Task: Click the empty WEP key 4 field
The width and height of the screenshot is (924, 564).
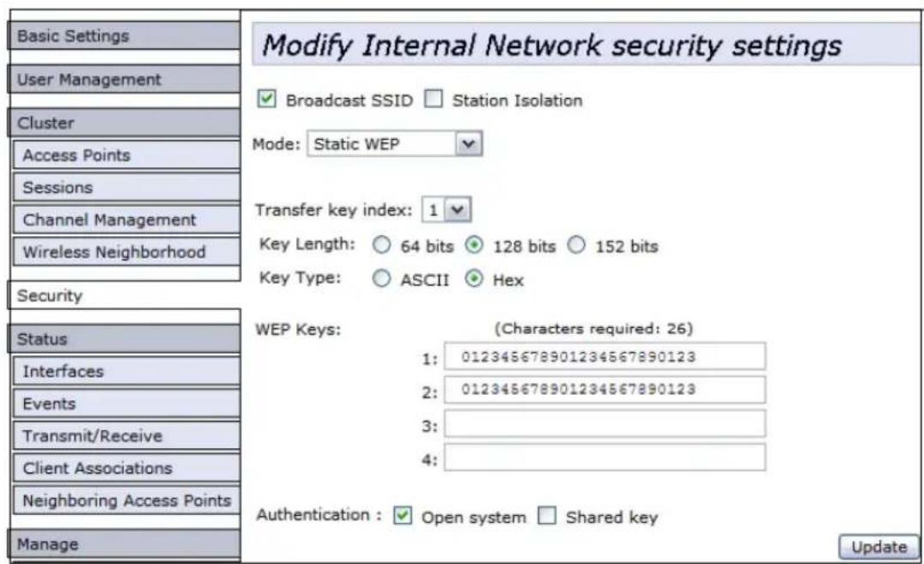Action: [x=605, y=458]
